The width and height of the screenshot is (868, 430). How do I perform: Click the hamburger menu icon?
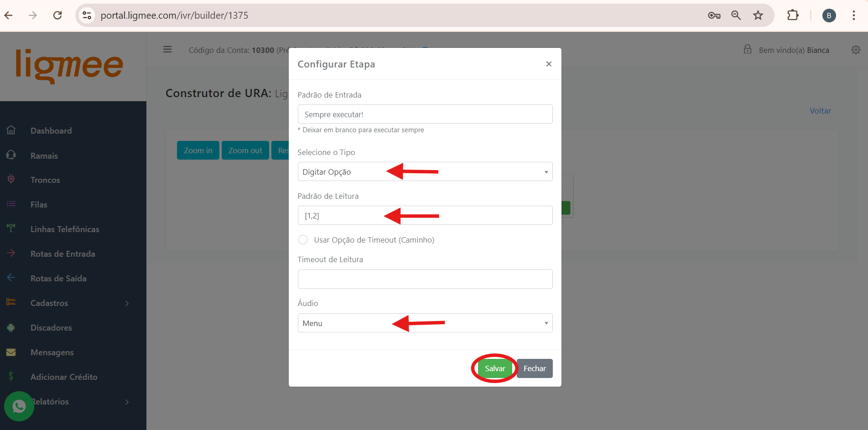point(167,50)
